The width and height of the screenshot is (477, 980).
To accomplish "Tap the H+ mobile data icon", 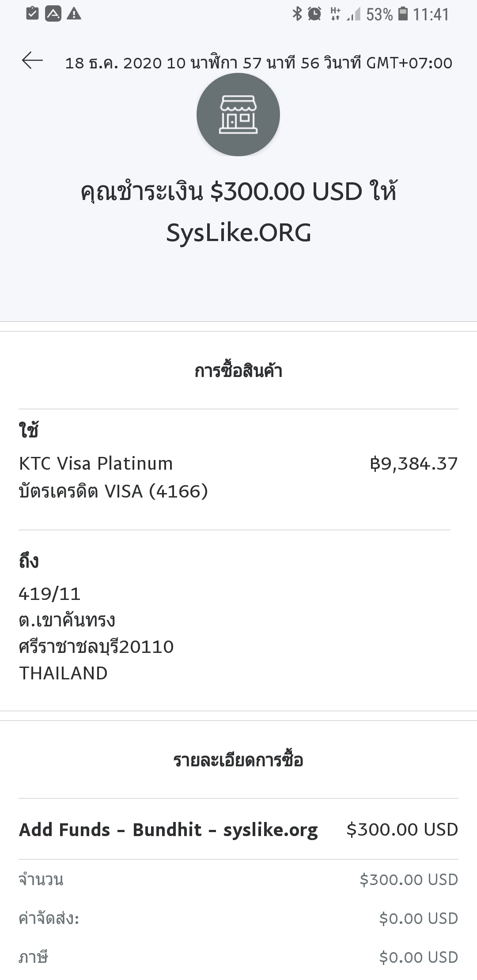I will [335, 14].
